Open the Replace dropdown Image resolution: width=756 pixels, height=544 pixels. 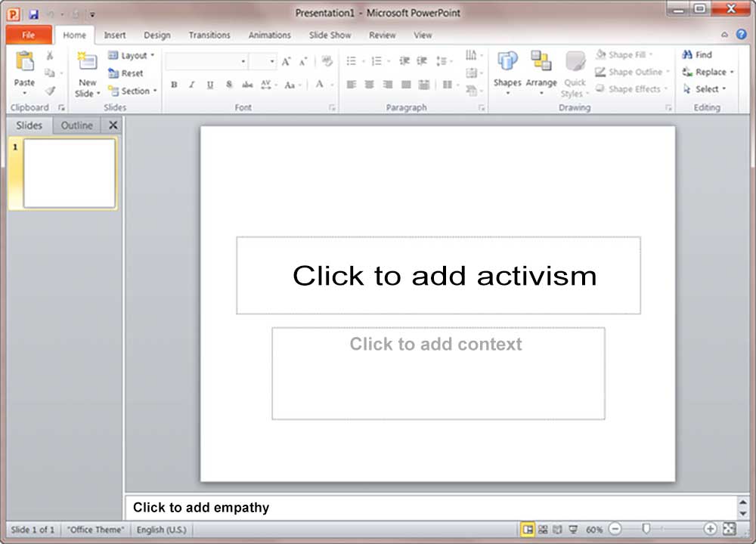(x=708, y=73)
